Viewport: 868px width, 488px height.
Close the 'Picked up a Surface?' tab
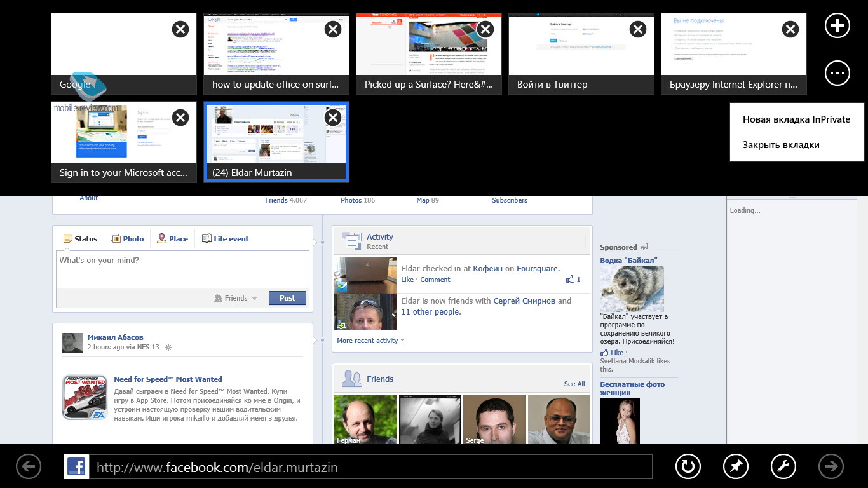coord(485,29)
